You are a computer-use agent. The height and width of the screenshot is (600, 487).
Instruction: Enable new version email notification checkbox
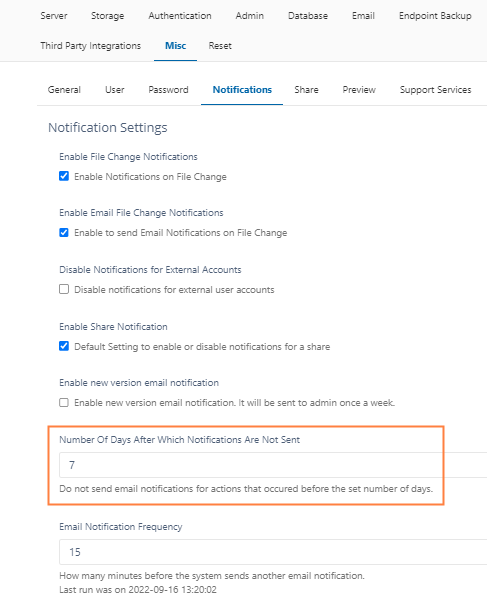click(64, 403)
